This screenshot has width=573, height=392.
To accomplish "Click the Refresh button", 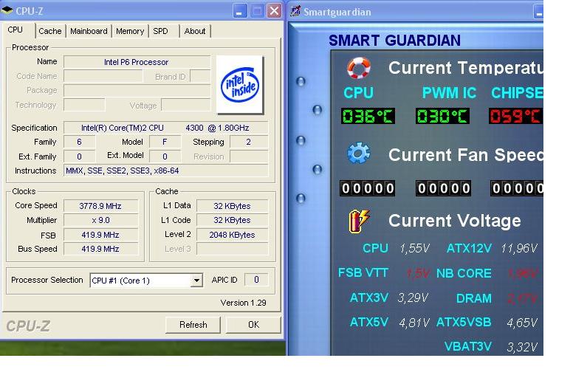I will 193,325.
